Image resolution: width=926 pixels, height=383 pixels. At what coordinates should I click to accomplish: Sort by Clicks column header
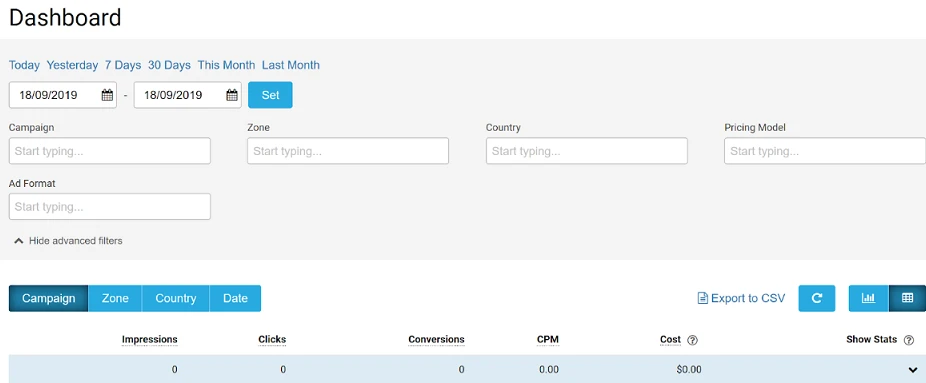pos(272,339)
